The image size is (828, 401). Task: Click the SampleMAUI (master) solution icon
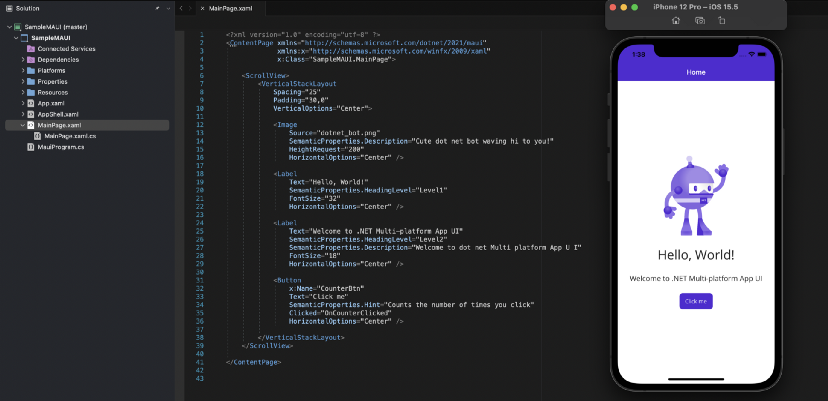coord(18,27)
